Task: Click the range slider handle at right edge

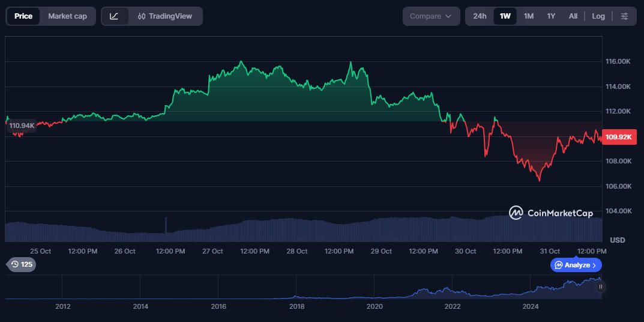Action: 600,287
